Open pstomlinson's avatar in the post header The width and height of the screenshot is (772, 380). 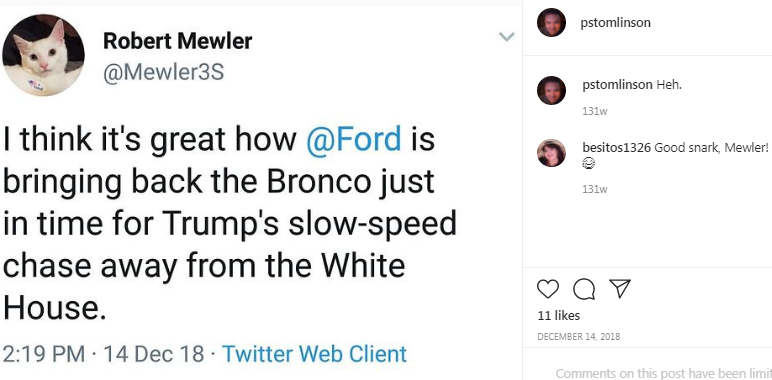tap(551, 23)
